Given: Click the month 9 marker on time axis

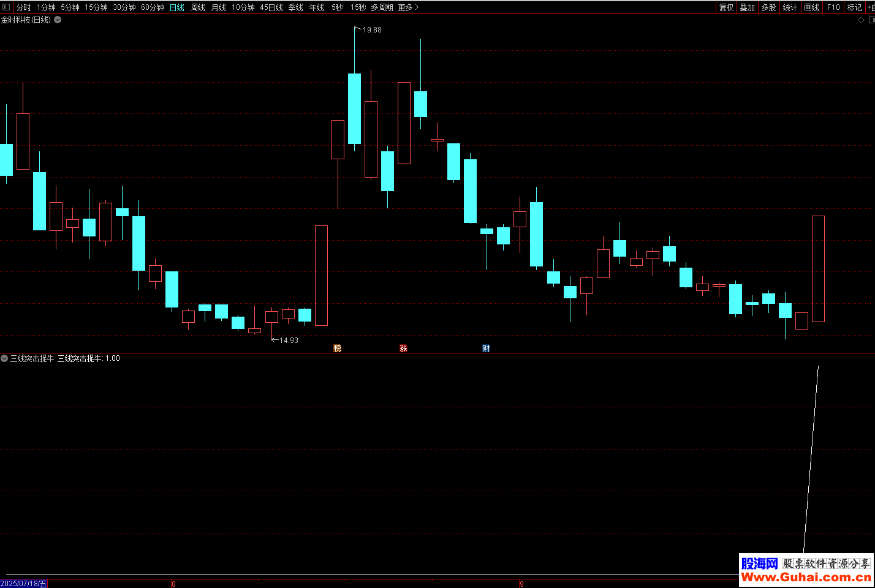Looking at the screenshot, I should tap(521, 584).
